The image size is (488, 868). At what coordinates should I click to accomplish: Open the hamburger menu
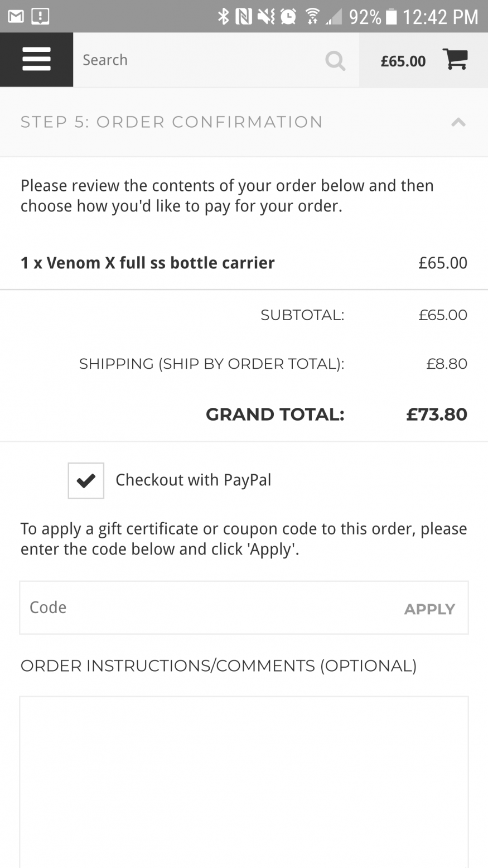[x=36, y=60]
